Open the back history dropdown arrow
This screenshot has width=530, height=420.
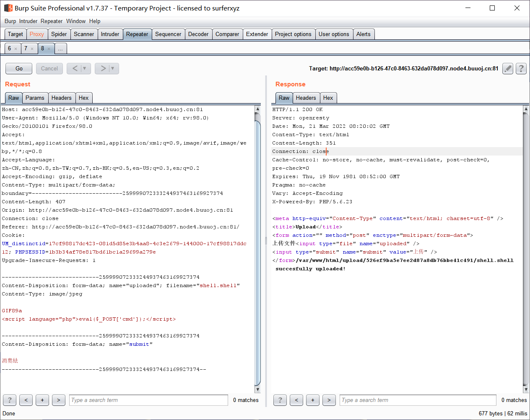point(85,68)
